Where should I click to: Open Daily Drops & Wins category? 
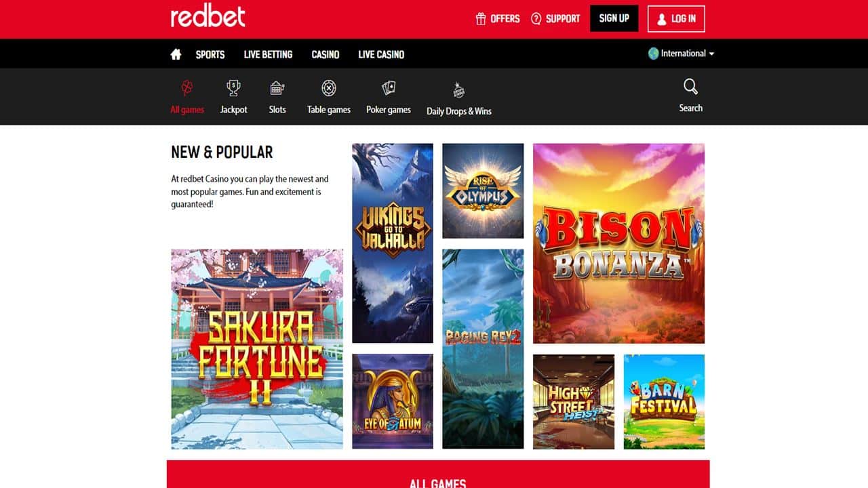coord(459,100)
